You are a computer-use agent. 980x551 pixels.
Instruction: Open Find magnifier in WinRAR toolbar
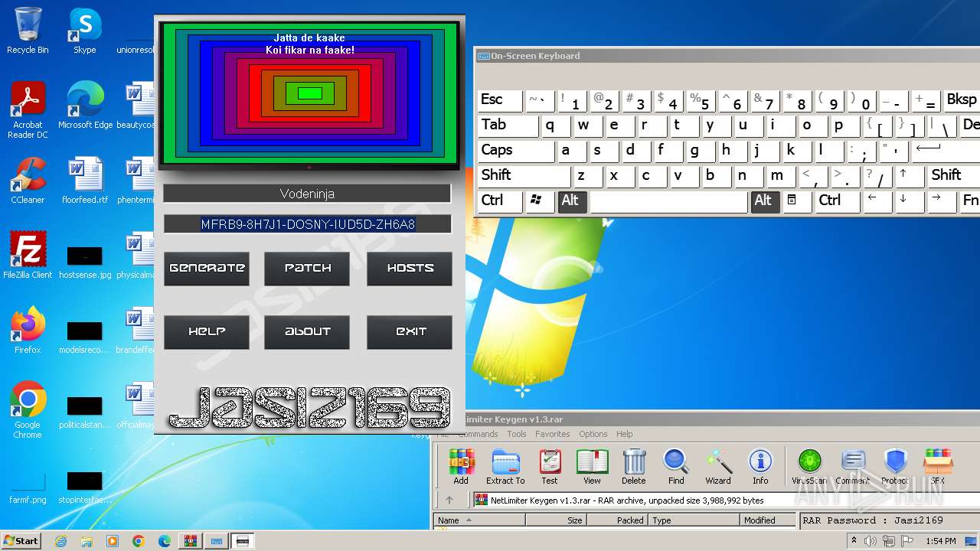[676, 467]
